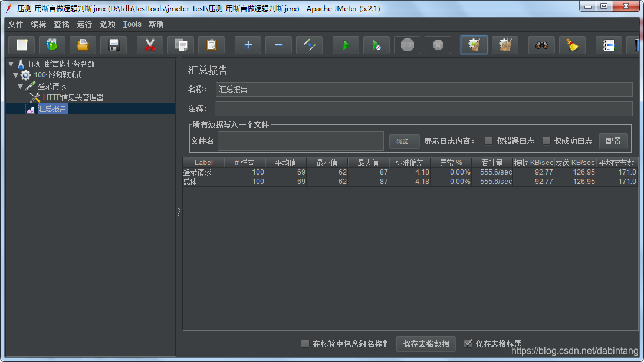Collapse all tree nodes minus icon
The image size is (644, 362).
tap(278, 45)
